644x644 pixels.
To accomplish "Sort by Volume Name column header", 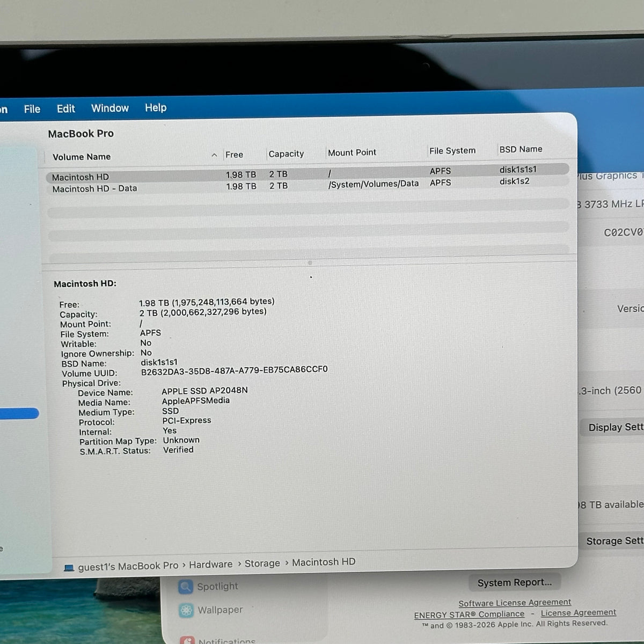I will pyautogui.click(x=82, y=157).
